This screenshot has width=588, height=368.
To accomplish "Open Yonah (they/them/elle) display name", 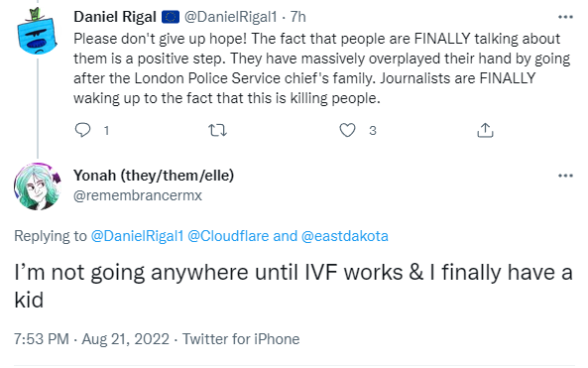I will pyautogui.click(x=154, y=176).
